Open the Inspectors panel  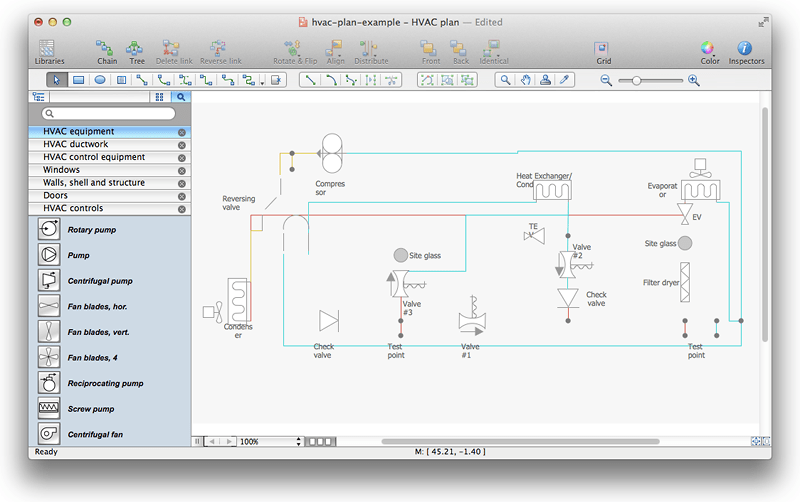click(745, 52)
